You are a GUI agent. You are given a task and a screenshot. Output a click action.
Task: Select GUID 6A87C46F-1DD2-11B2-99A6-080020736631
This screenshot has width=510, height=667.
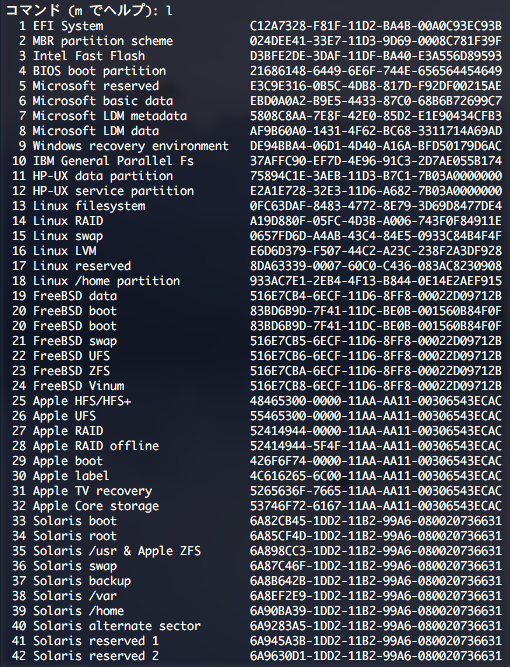point(376,565)
